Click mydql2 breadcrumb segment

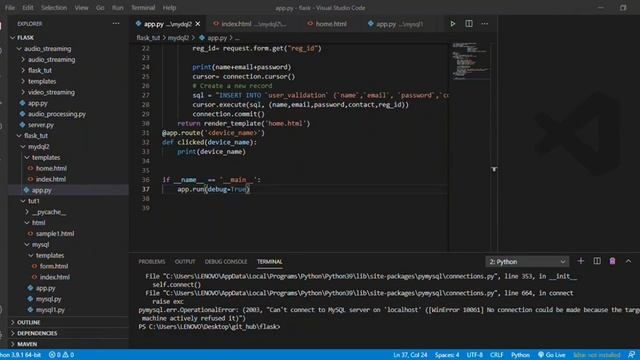tap(178, 38)
